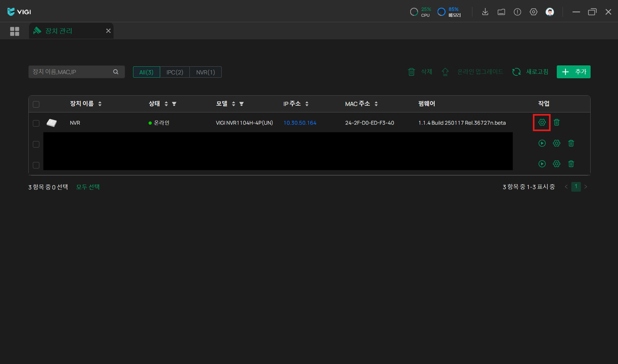Play live view for third device row
Image resolution: width=618 pixels, height=364 pixels.
[x=542, y=164]
